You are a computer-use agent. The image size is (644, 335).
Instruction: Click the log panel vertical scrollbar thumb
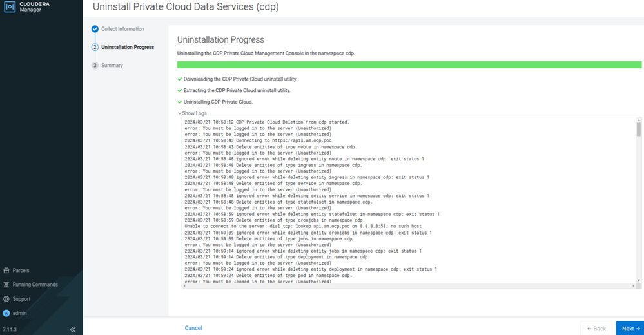pos(639,129)
